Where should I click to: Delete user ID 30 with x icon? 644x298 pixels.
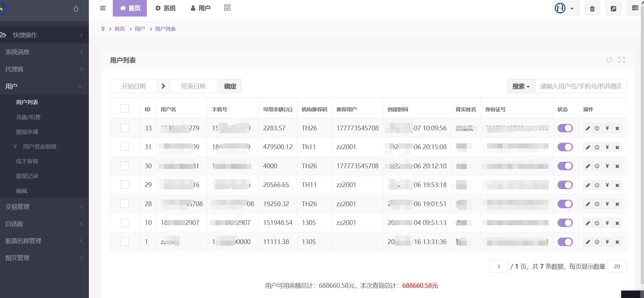[617, 166]
